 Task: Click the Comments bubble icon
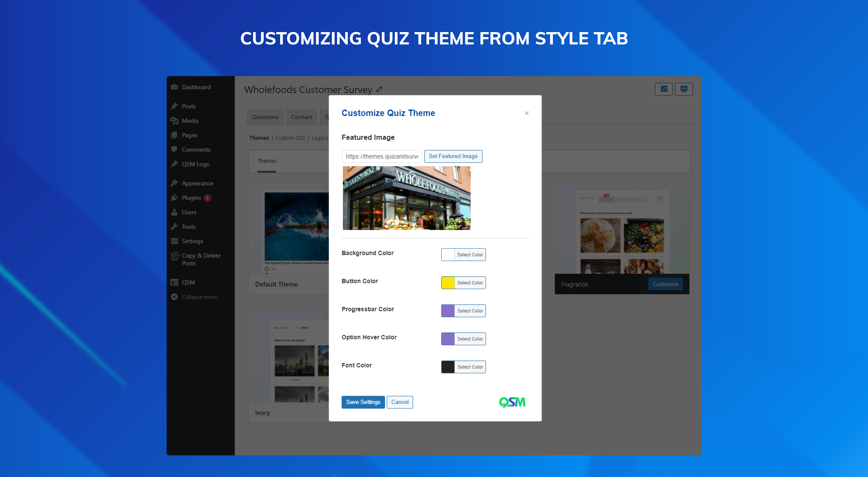(174, 150)
